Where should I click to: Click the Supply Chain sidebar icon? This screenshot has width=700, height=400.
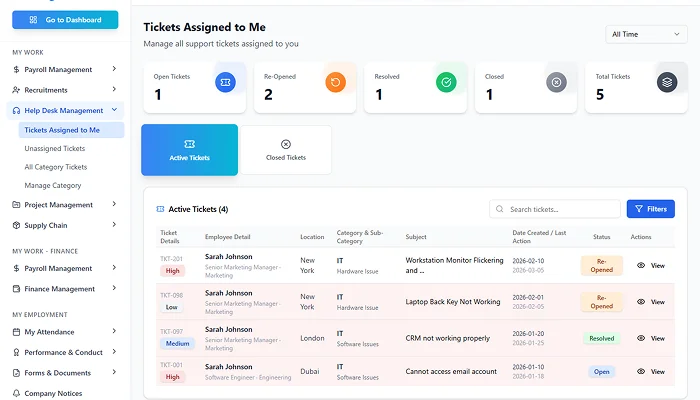click(x=17, y=225)
